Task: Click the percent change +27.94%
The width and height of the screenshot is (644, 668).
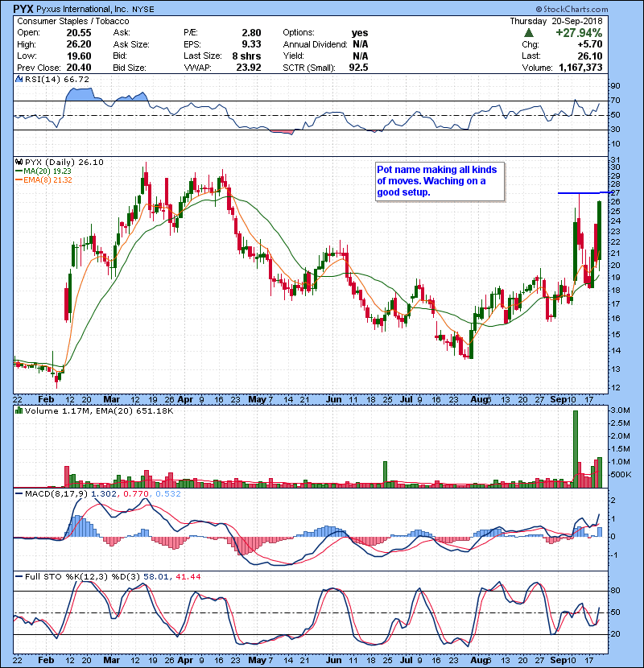Action: tap(579, 33)
